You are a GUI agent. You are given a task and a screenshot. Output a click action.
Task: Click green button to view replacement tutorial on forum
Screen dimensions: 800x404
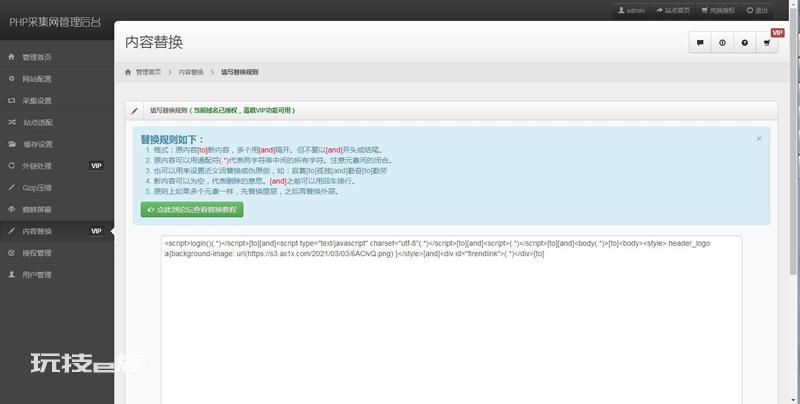coord(192,210)
